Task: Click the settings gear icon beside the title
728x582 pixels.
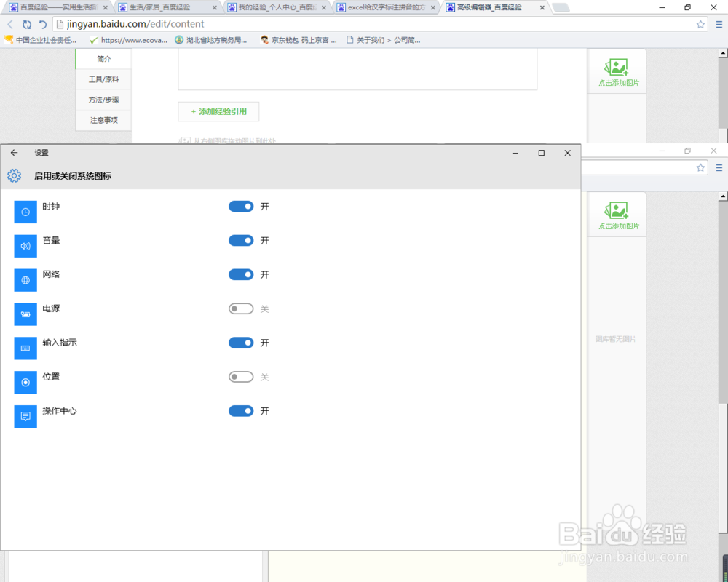Action: click(x=15, y=175)
